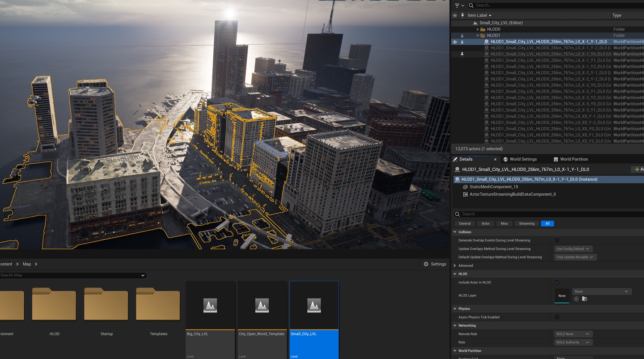The image size is (644, 359).
Task: Expand the Advanced section
Action: coord(455,266)
